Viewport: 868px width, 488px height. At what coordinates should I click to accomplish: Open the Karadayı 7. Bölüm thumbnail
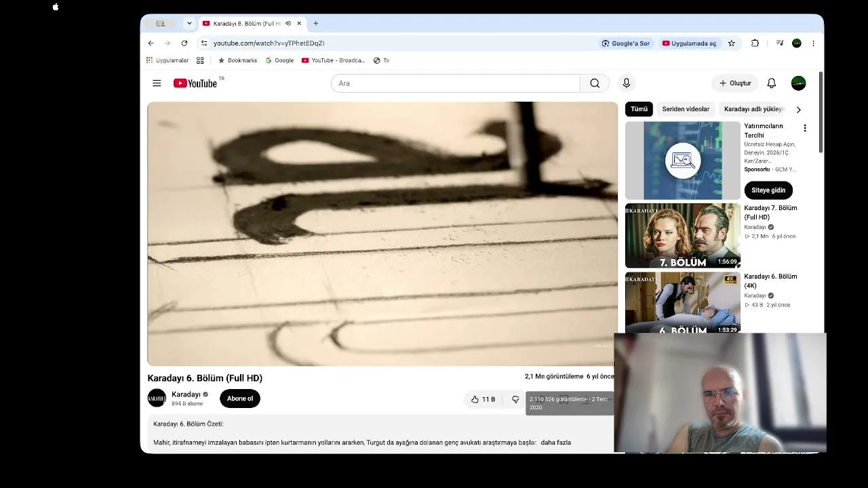click(x=683, y=236)
